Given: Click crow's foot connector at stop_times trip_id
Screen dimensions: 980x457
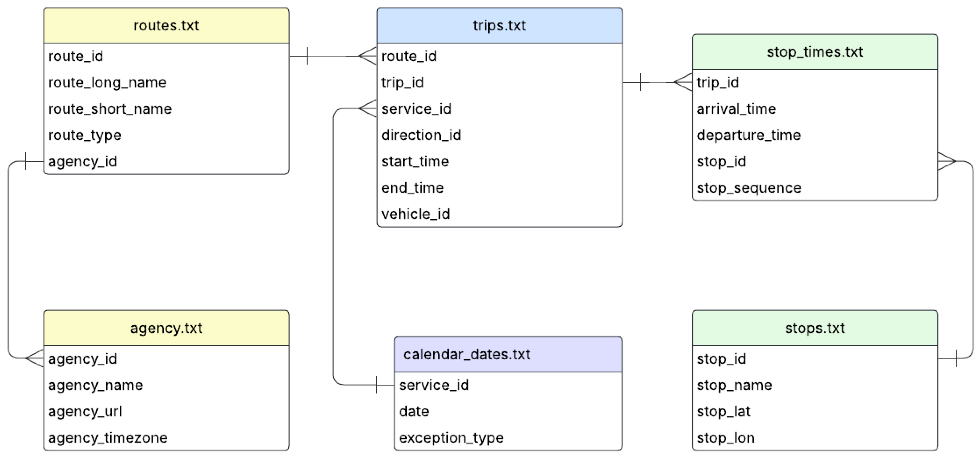Looking at the screenshot, I should 683,83.
